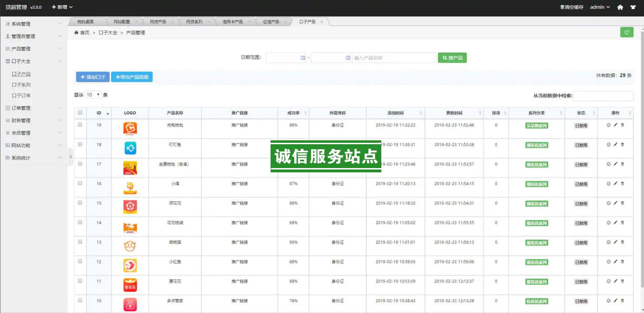Image resolution: width=644 pixels, height=313 pixels.
Task: Click the green 搜产品 search button
Action: point(452,58)
